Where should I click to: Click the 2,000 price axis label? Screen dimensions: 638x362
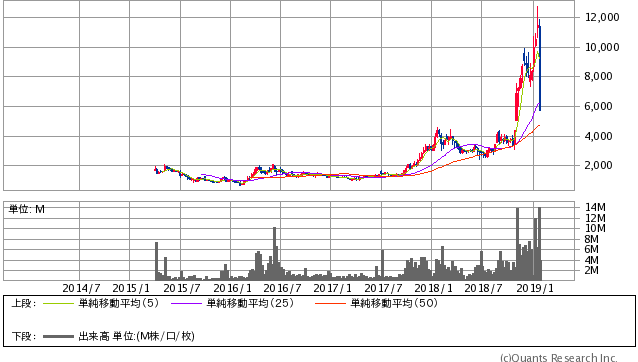(598, 166)
